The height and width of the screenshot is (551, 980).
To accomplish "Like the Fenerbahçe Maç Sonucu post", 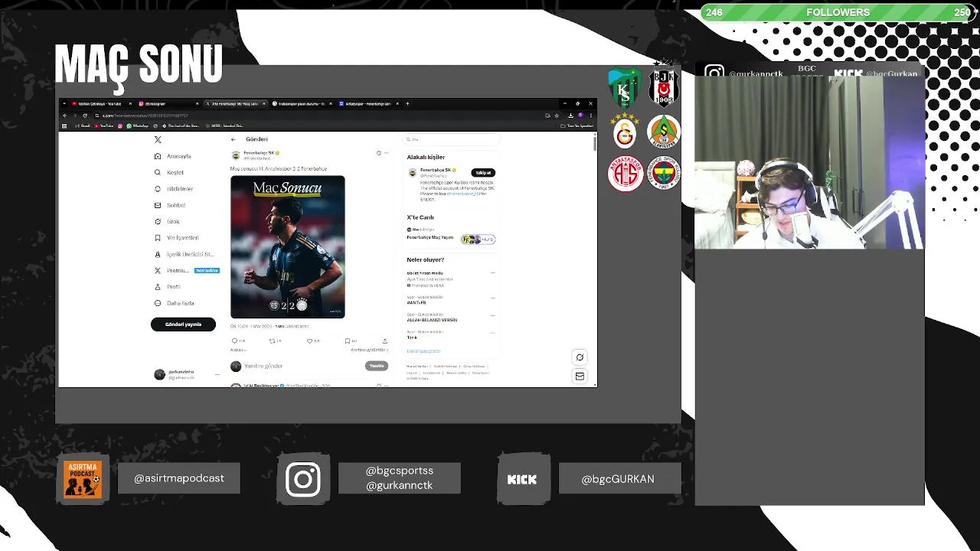I will pos(309,341).
